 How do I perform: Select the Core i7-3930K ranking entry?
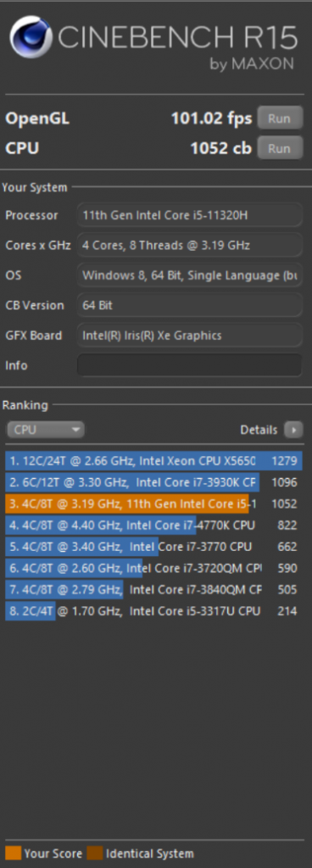coord(153,482)
